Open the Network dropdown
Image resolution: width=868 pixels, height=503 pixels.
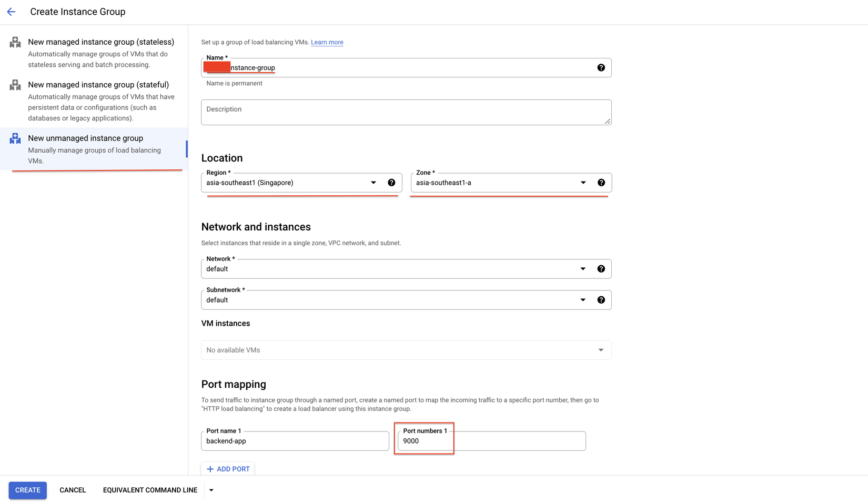(x=582, y=269)
